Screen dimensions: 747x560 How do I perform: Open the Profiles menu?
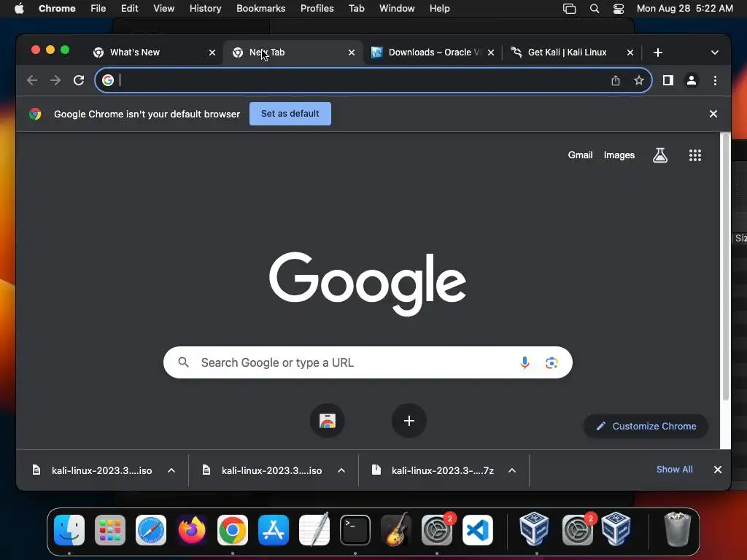click(x=317, y=9)
